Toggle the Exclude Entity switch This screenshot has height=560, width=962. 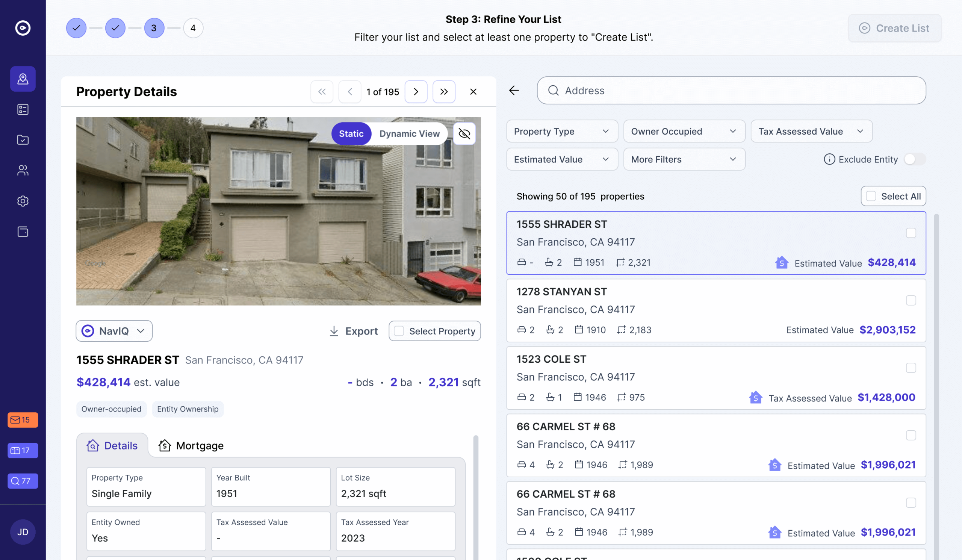pyautogui.click(x=914, y=159)
